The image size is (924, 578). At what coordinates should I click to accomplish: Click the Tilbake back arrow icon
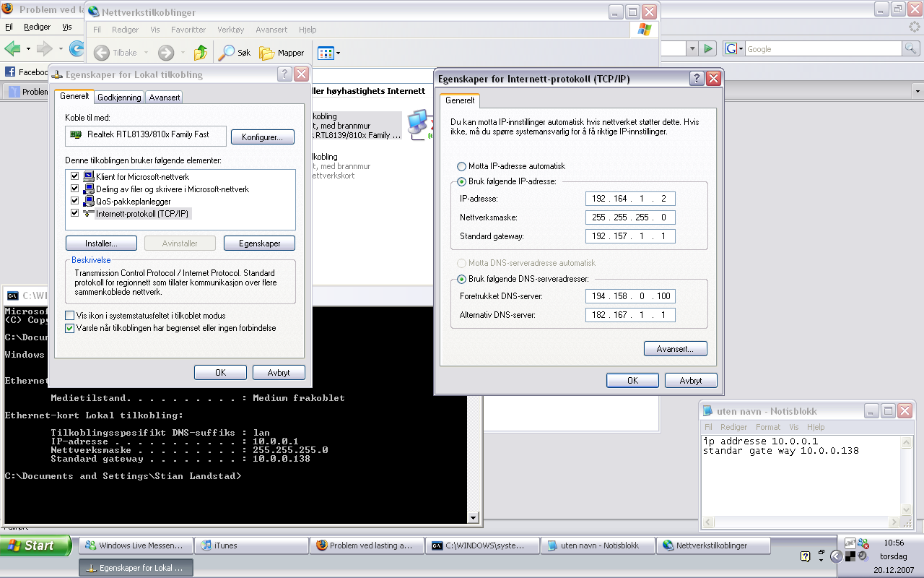pos(102,53)
